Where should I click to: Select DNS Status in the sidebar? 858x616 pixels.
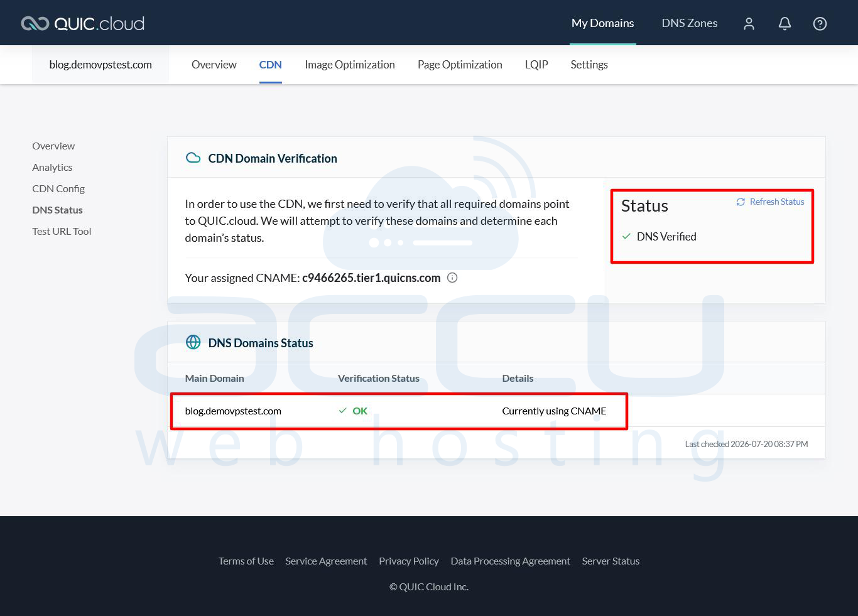[57, 210]
